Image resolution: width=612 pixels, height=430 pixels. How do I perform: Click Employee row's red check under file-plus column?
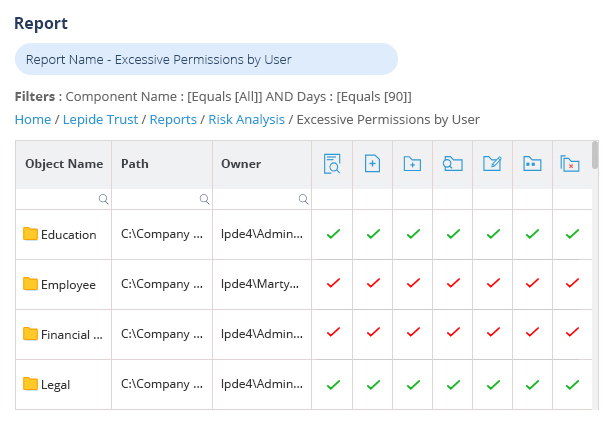[374, 283]
